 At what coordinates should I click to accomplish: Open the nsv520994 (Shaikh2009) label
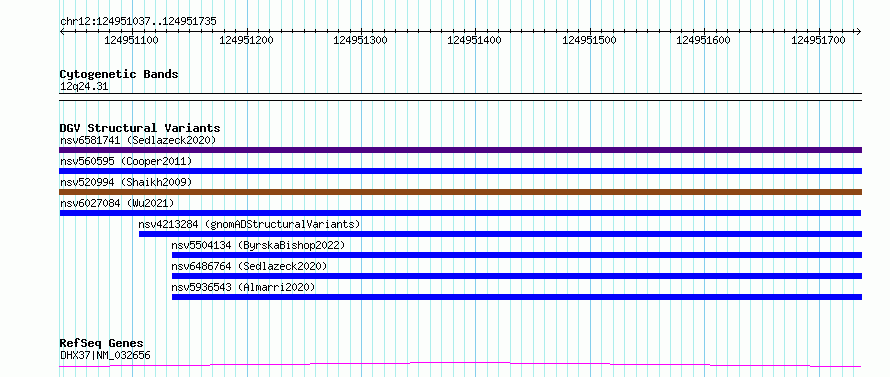click(x=126, y=182)
